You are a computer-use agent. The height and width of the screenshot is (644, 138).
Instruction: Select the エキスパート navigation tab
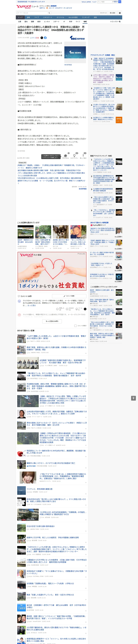pos(48,17)
